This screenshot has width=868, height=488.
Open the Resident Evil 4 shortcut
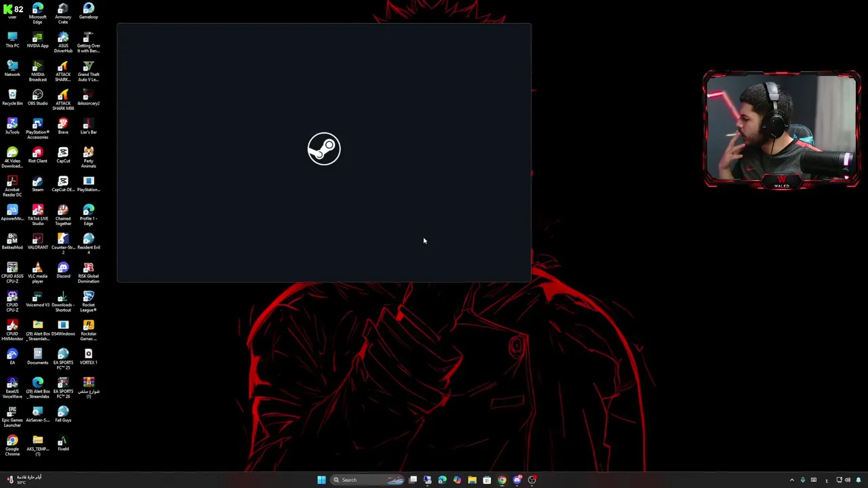(88, 244)
